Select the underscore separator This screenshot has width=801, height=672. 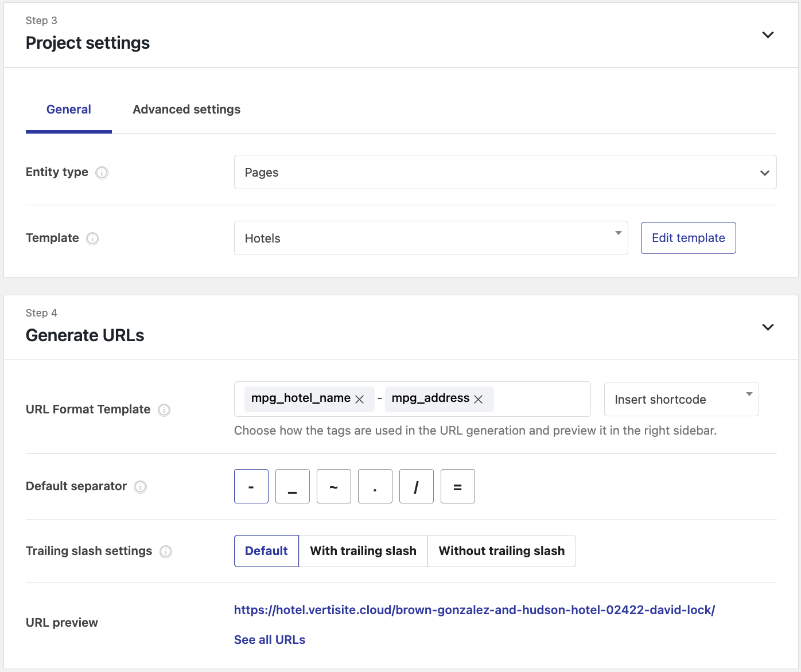tap(293, 486)
